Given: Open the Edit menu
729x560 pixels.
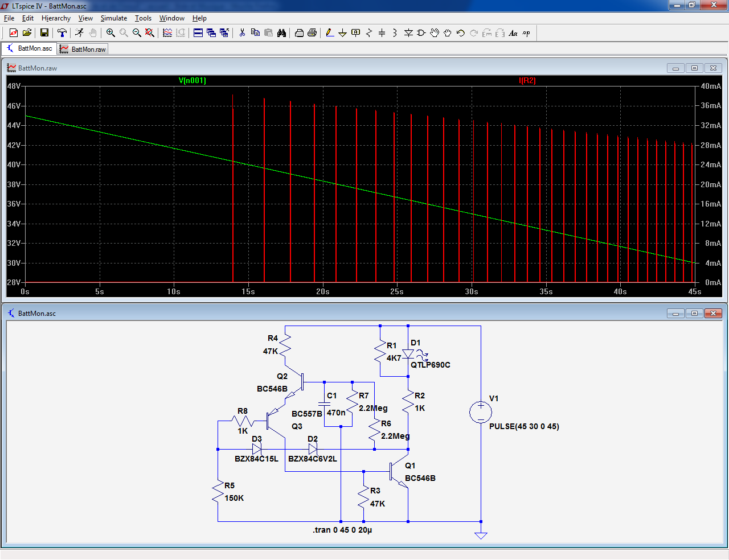Looking at the screenshot, I should [x=28, y=18].
